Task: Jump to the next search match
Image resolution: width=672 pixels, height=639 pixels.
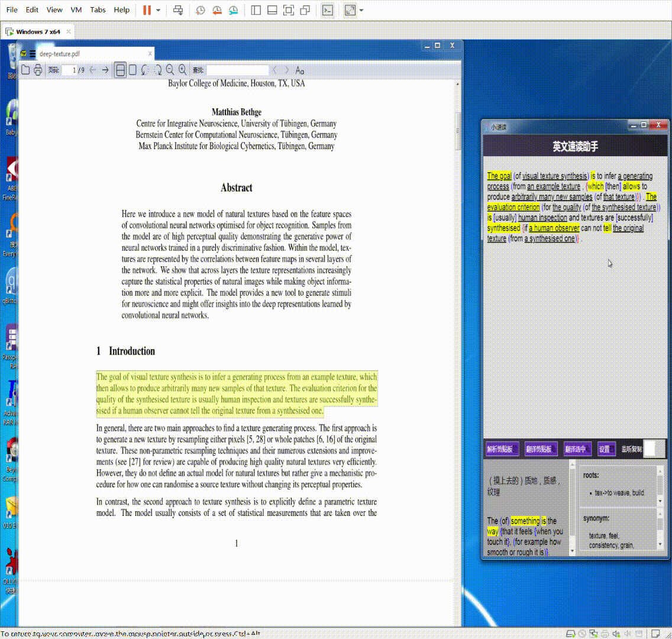Action: tap(287, 70)
